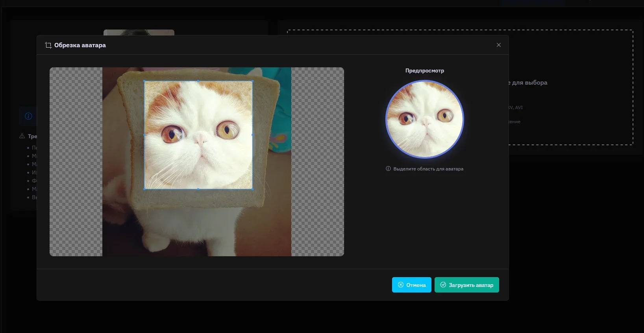The height and width of the screenshot is (333, 644).
Task: Click the bottom-left crop handle
Action: coord(144,189)
